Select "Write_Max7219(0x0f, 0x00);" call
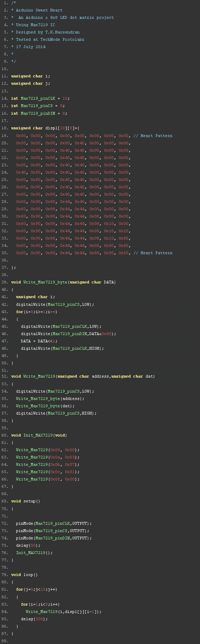 pos(48,479)
